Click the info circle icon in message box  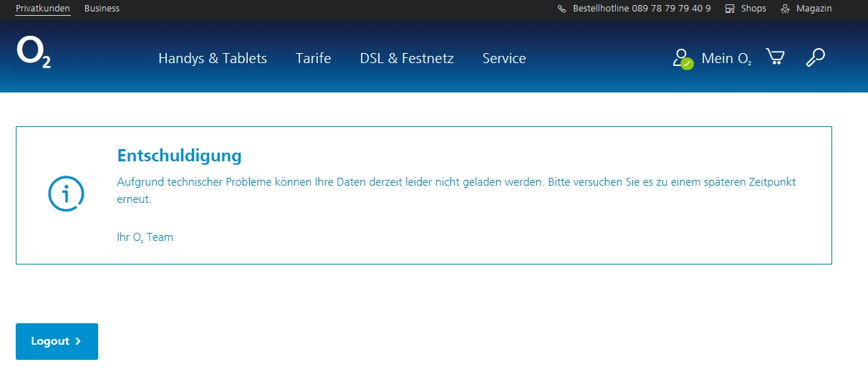pos(66,194)
